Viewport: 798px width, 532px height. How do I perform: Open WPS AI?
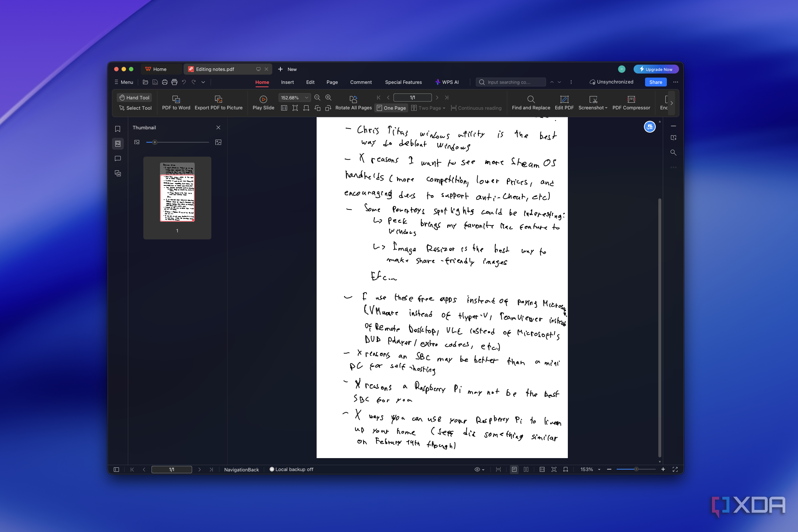447,82
